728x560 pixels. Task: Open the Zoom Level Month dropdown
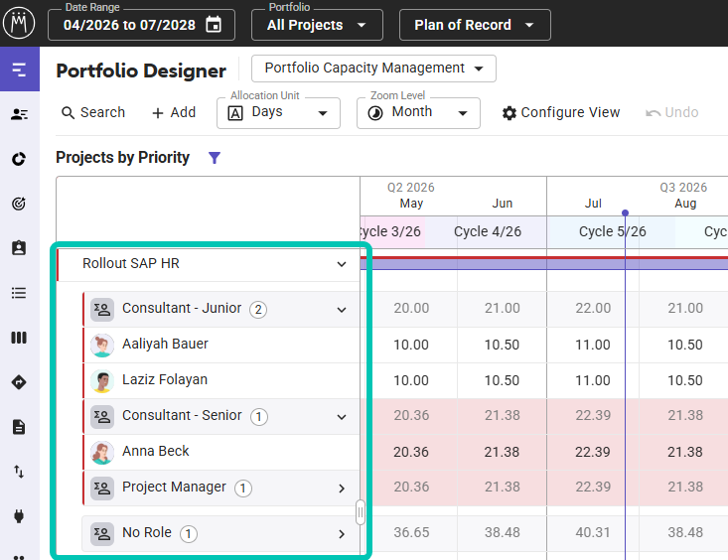click(x=418, y=113)
